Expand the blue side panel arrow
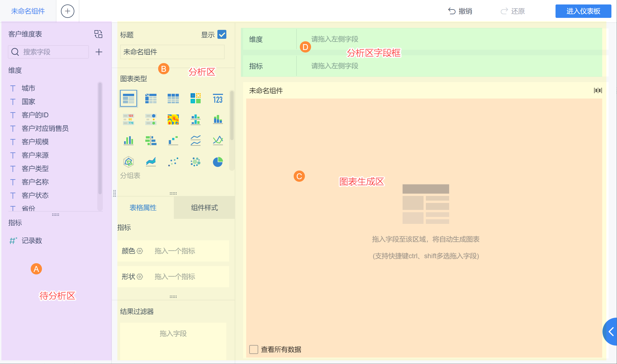The width and height of the screenshot is (617, 364). (611, 332)
